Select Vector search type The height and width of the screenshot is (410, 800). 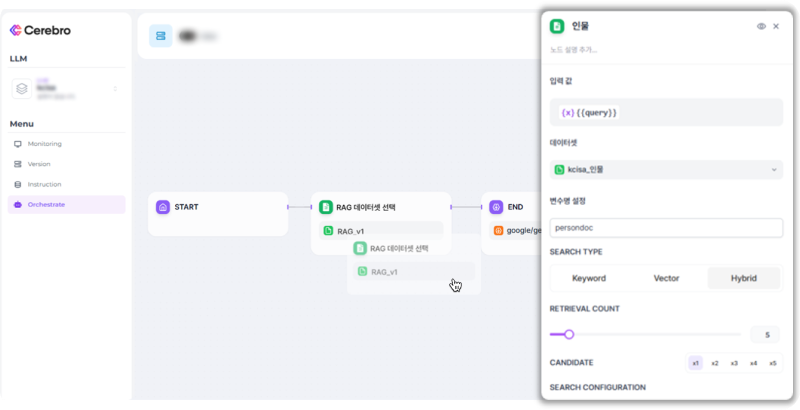(666, 278)
